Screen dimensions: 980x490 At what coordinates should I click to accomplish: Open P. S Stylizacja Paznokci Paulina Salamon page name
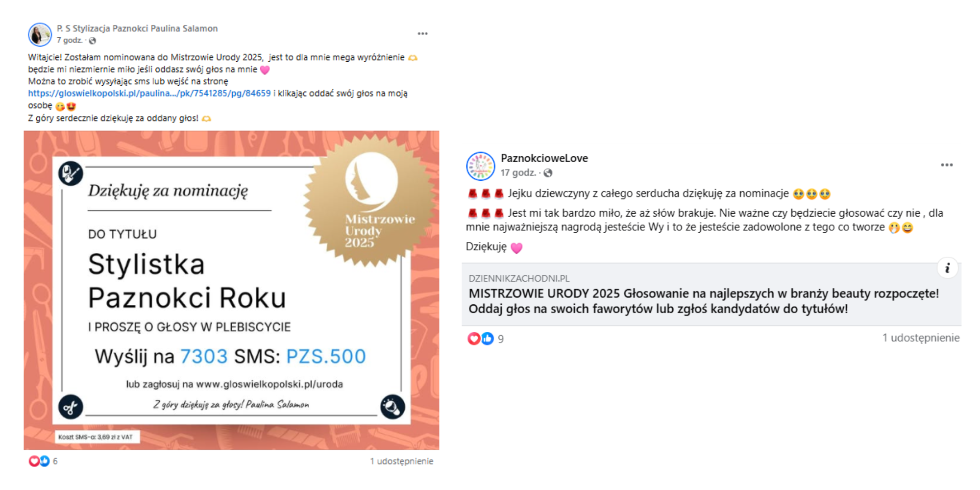tap(137, 28)
